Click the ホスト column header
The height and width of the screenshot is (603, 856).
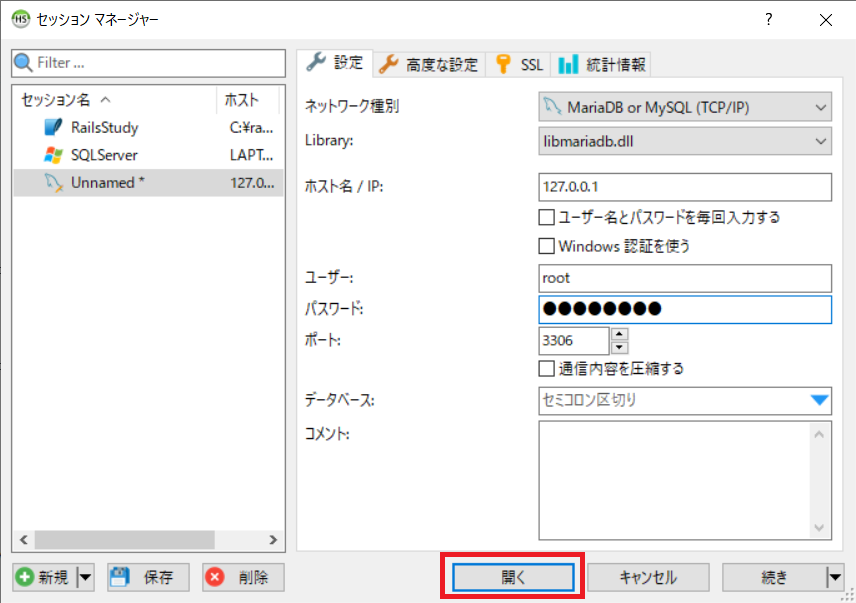coord(247,99)
